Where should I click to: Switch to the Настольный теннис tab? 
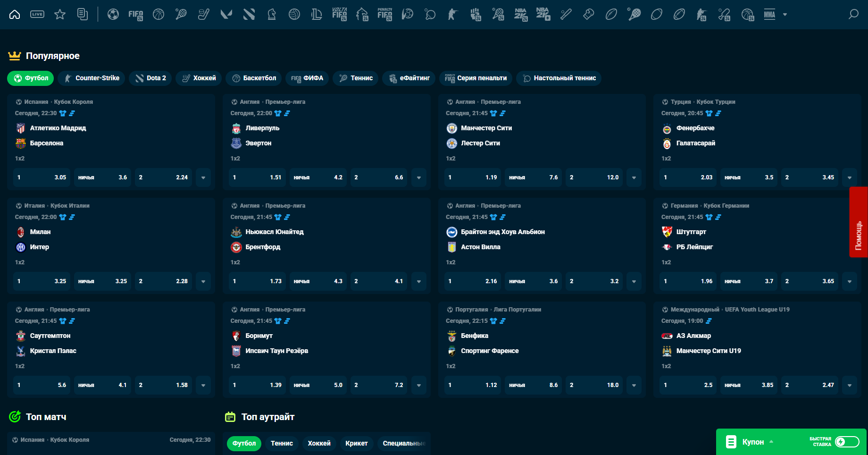[559, 78]
